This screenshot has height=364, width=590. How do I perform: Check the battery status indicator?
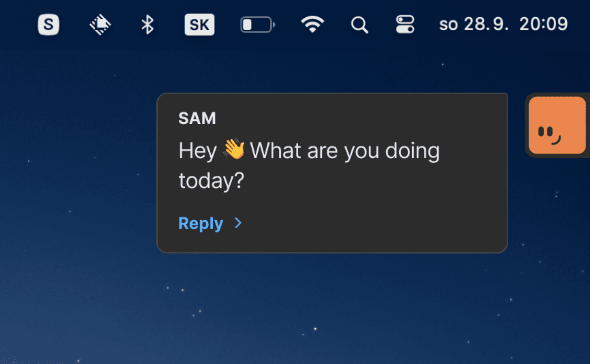point(257,25)
